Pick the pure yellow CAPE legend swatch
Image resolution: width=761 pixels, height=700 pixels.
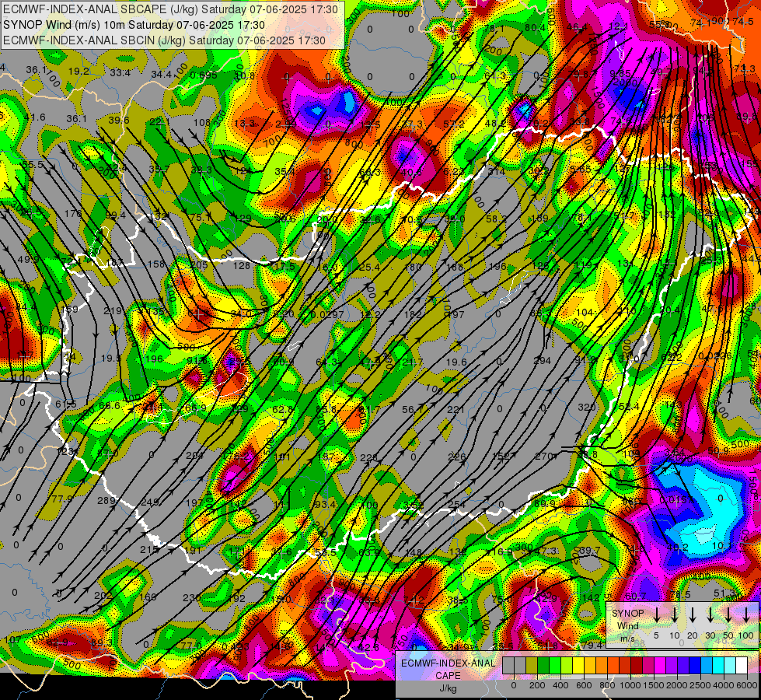[578, 666]
